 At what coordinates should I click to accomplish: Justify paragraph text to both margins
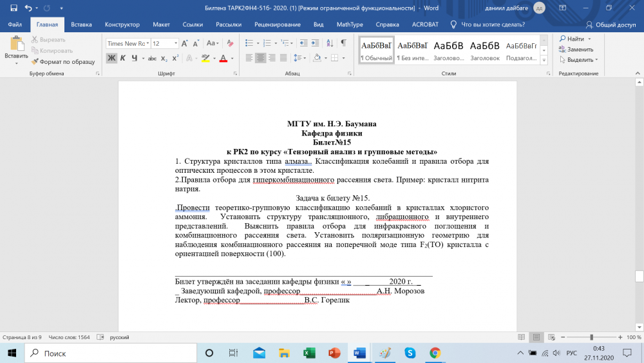(x=284, y=58)
